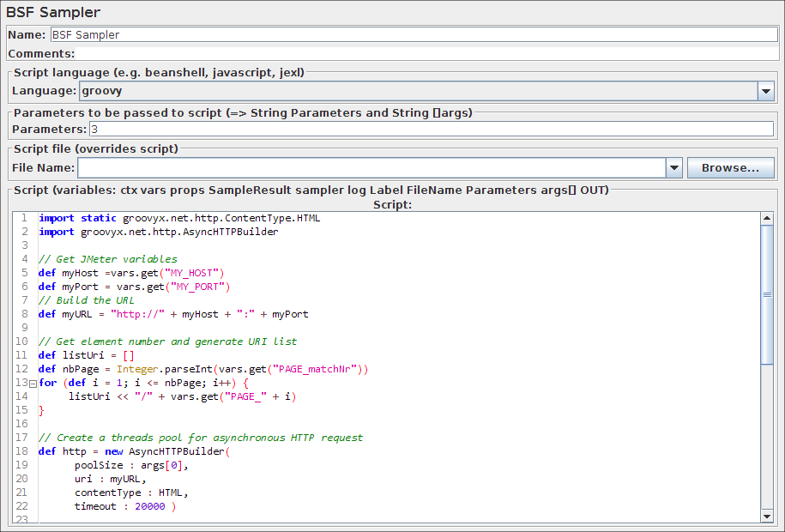
Task: Click the script scrollbar down arrow
Action: click(x=767, y=516)
